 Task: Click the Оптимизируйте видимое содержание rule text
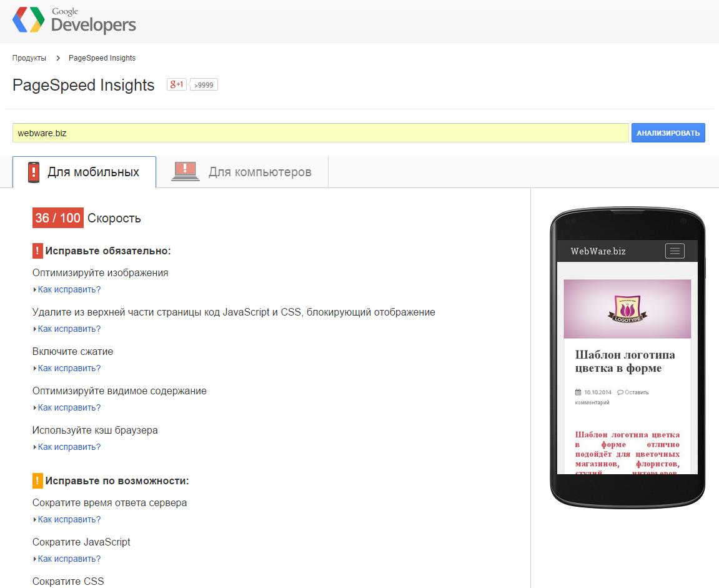(120, 391)
